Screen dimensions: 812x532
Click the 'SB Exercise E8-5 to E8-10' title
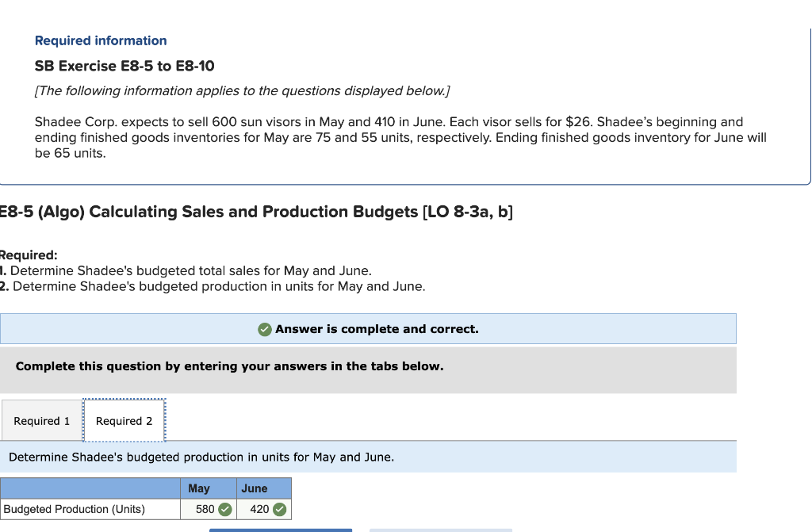[x=124, y=66]
